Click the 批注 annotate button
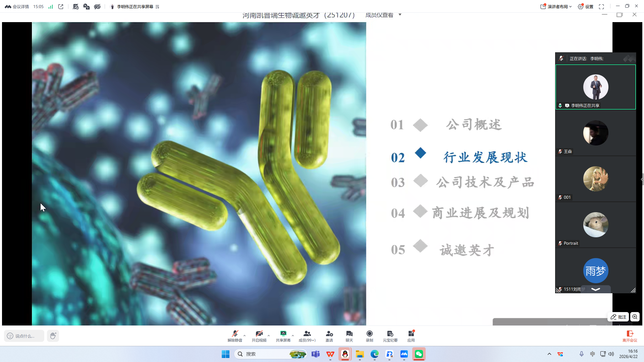Viewport: 644px width, 362px height. click(x=618, y=317)
